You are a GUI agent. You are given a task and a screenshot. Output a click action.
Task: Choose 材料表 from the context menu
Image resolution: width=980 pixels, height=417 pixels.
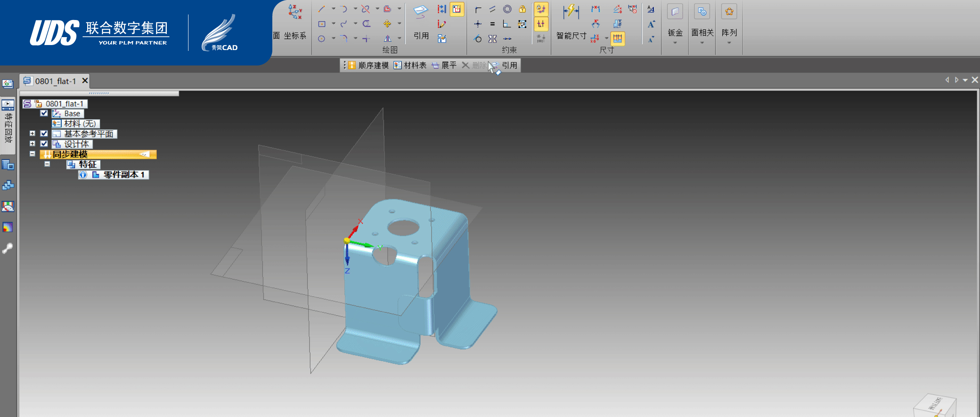(410, 65)
